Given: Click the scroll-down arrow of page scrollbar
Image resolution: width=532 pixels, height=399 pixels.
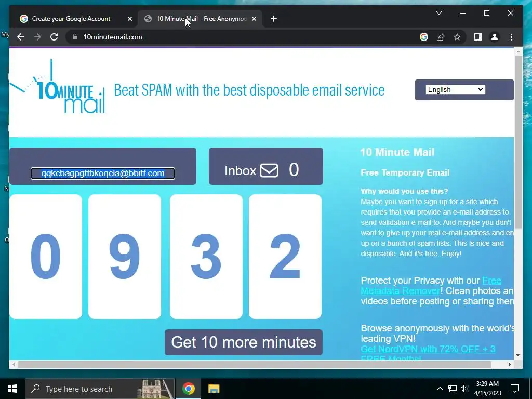Looking at the screenshot, I should [x=518, y=355].
